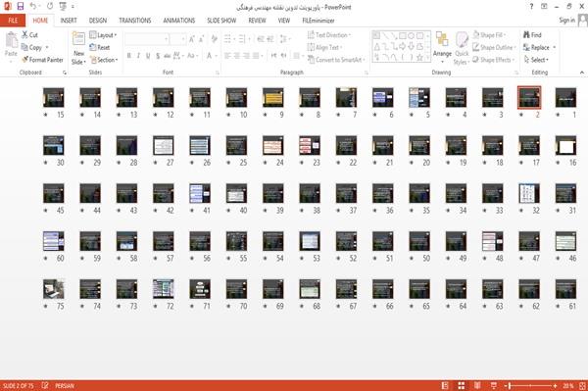Image resolution: width=588 pixels, height=391 pixels.
Task: Open the Replace dropdown arrow
Action: click(555, 47)
